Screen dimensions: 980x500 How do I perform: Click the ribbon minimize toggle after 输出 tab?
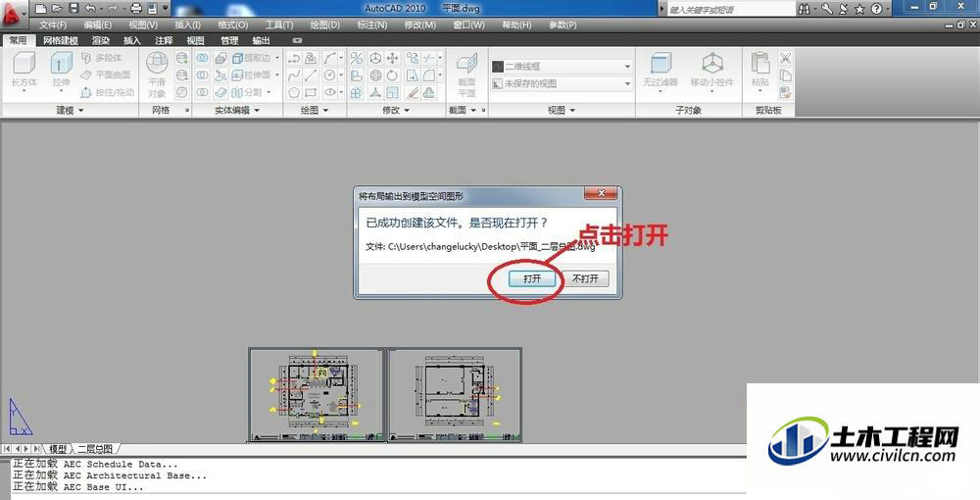point(298,40)
